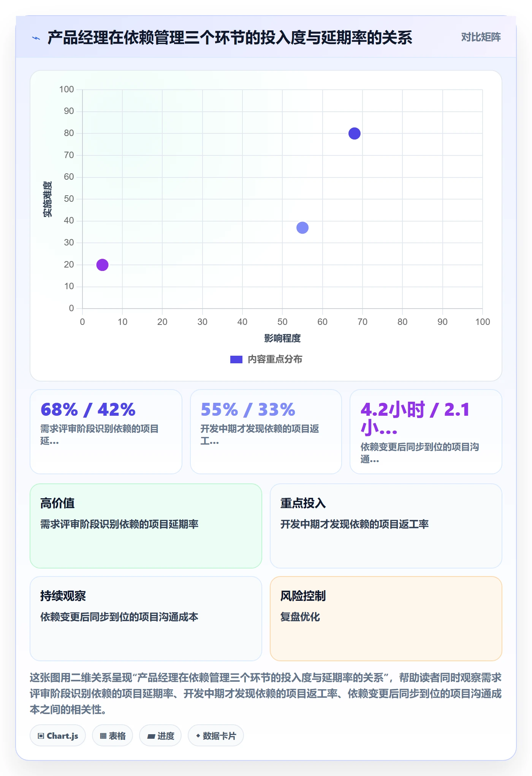This screenshot has width=532, height=776.
Task: Click the text 开发中期才发现依赖的项目返工率 in the 重点投入 card
Action: [355, 524]
